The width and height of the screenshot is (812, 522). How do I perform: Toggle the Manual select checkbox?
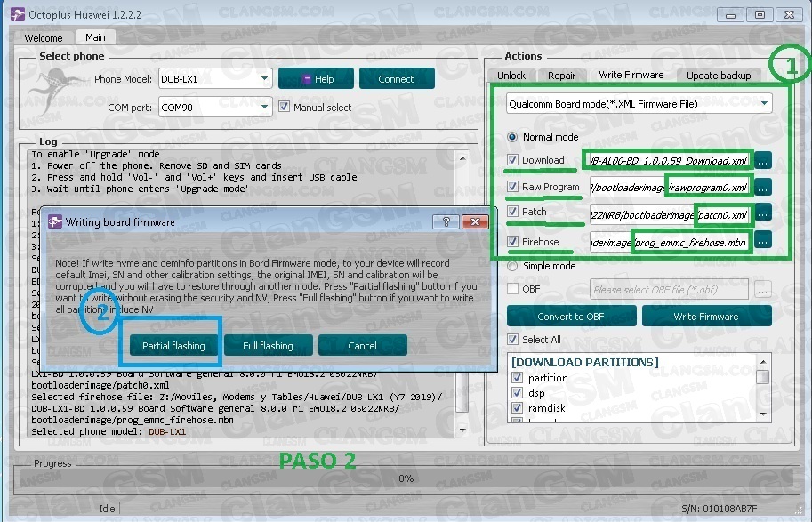point(284,107)
